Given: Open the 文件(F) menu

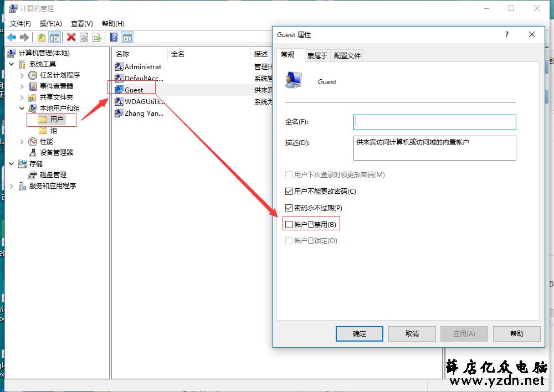Looking at the screenshot, I should (x=20, y=24).
